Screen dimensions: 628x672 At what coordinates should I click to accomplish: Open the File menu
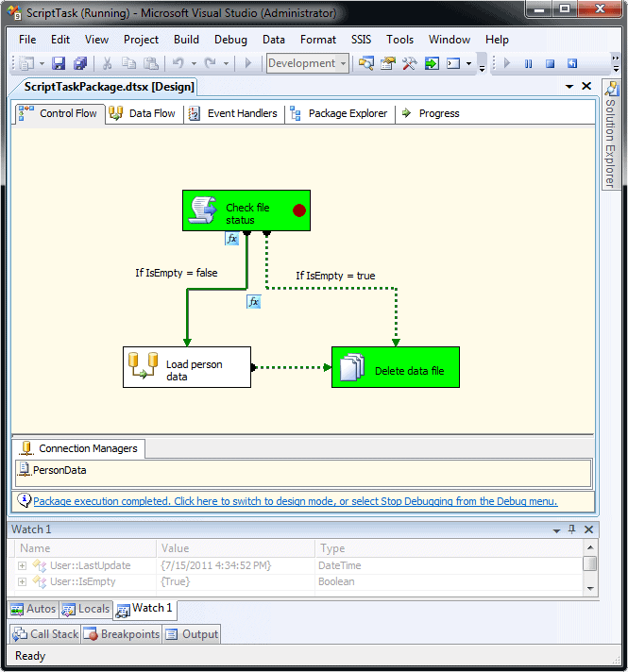pos(27,40)
